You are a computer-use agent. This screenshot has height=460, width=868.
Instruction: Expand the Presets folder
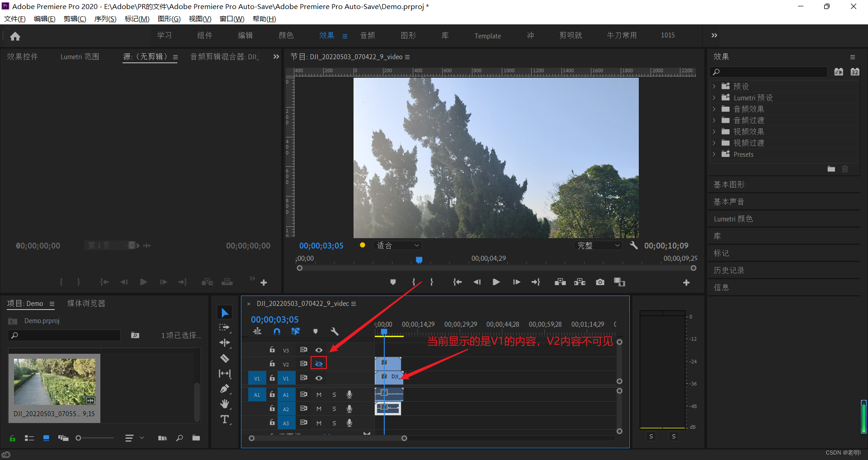714,154
